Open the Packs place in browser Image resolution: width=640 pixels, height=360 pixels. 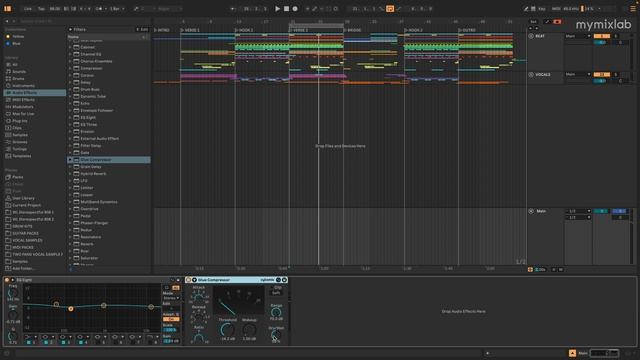18,177
